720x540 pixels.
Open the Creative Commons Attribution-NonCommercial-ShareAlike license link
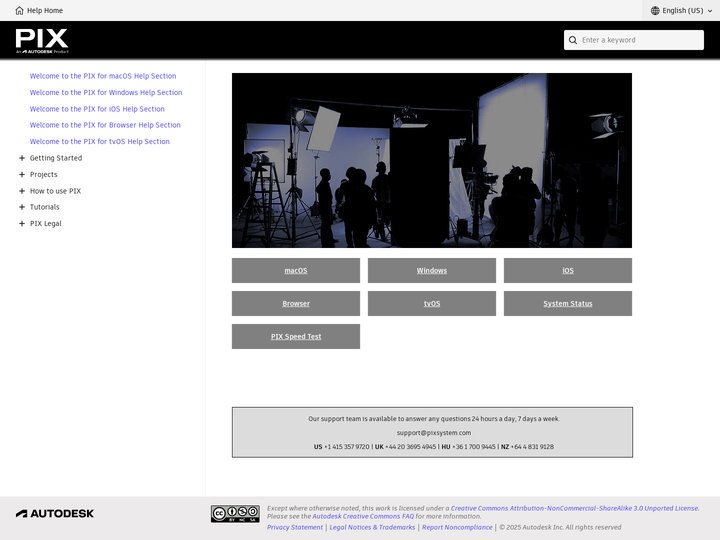point(574,508)
